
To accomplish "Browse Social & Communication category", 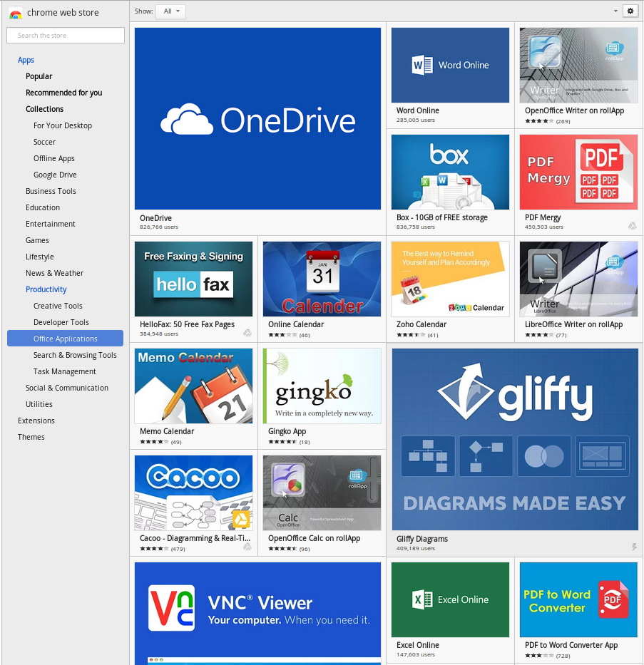I will point(66,388).
